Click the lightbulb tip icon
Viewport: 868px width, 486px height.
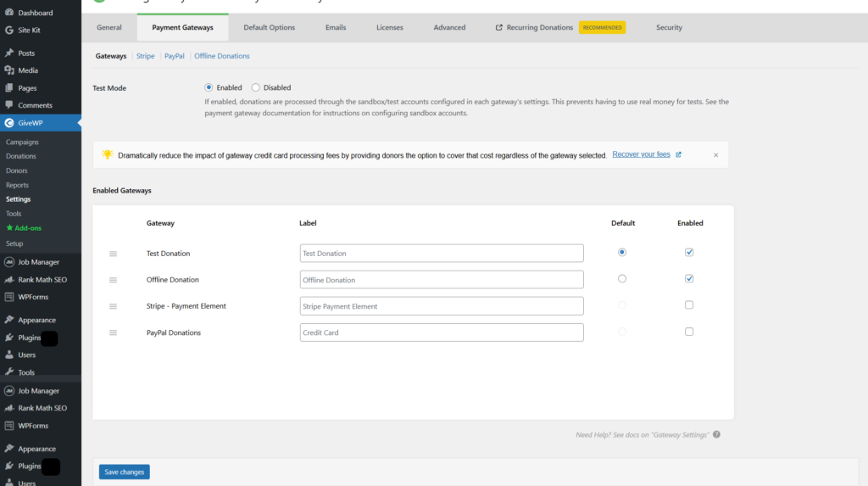pos(108,154)
